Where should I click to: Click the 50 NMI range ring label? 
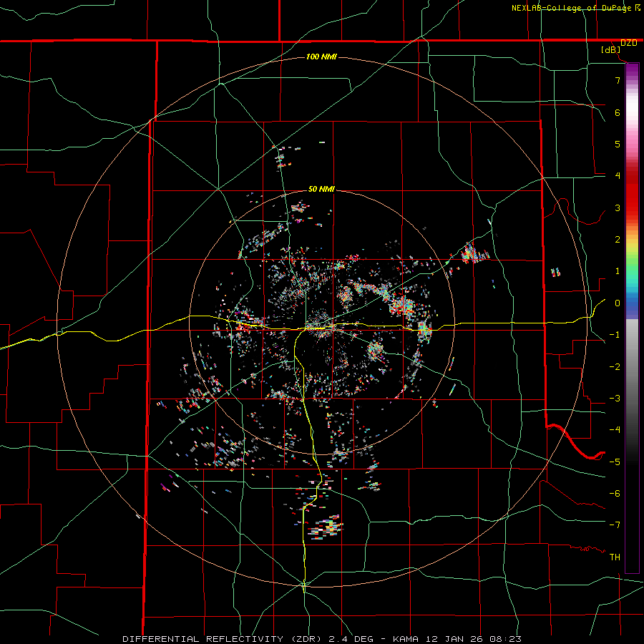(x=321, y=190)
